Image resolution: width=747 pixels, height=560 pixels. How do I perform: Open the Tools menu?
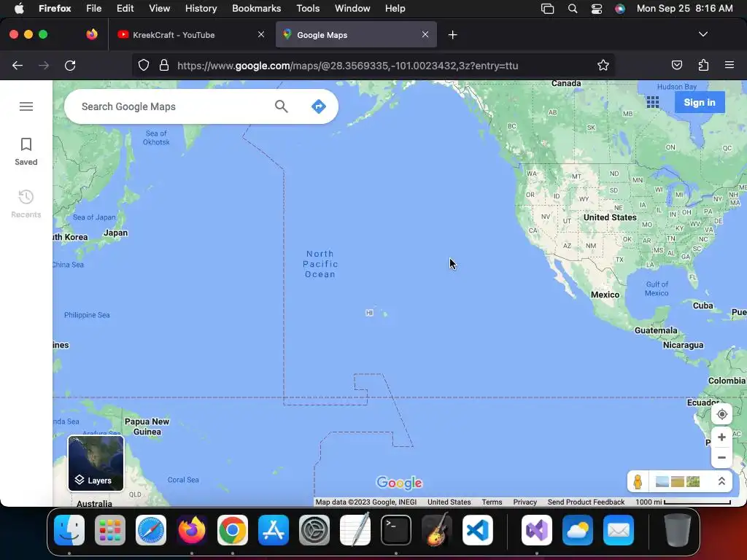pyautogui.click(x=308, y=9)
